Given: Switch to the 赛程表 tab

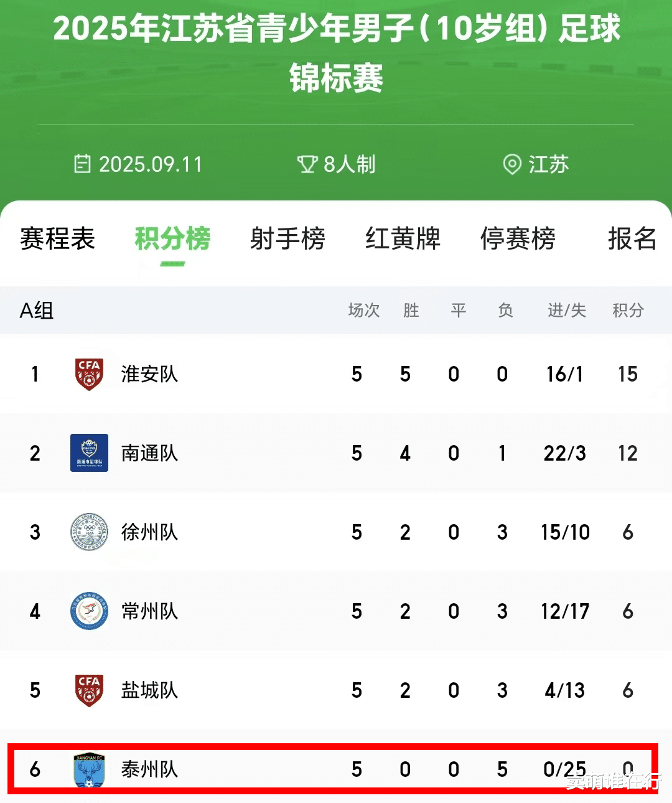Looking at the screenshot, I should 57,239.
